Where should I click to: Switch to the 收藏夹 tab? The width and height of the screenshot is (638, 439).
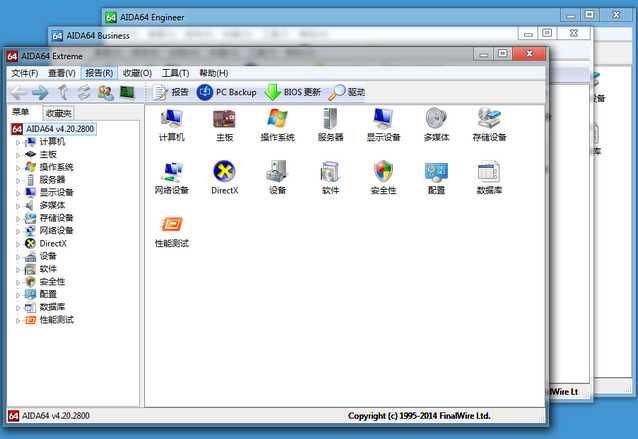(x=59, y=113)
